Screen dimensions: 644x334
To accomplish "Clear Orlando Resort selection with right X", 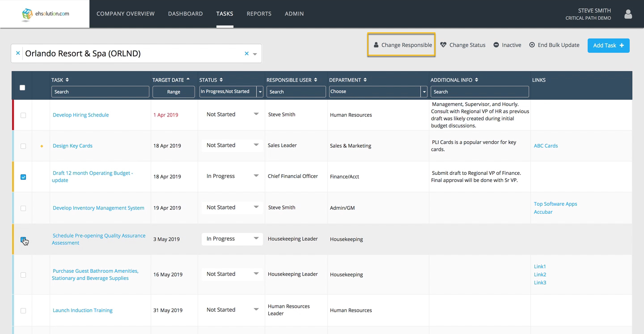I will [x=246, y=54].
